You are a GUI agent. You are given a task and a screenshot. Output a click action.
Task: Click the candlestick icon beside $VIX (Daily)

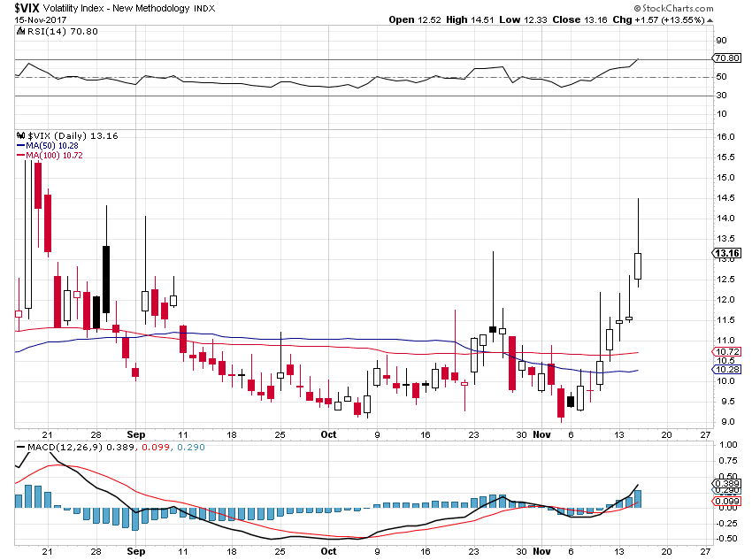click(x=20, y=135)
